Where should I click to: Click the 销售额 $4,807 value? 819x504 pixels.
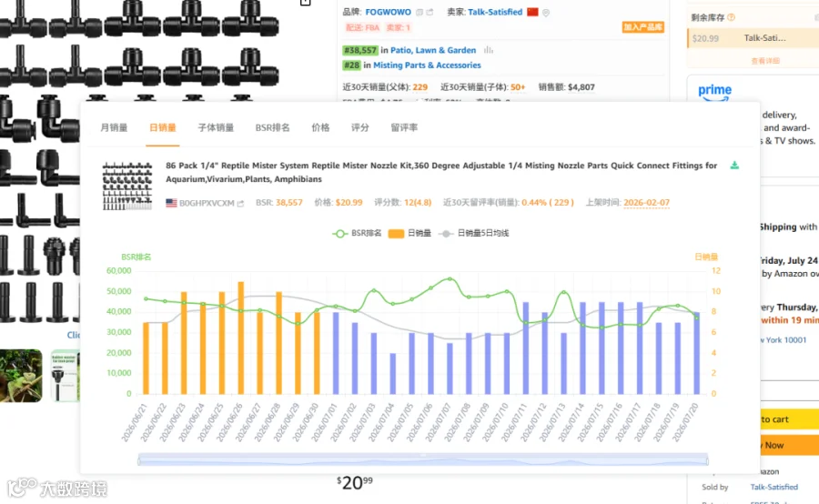(x=581, y=87)
